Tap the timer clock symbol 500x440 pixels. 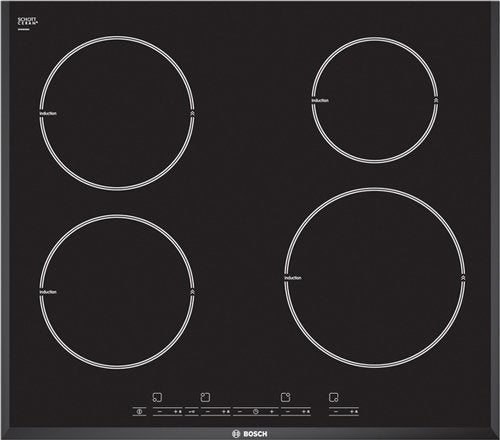[x=256, y=412]
